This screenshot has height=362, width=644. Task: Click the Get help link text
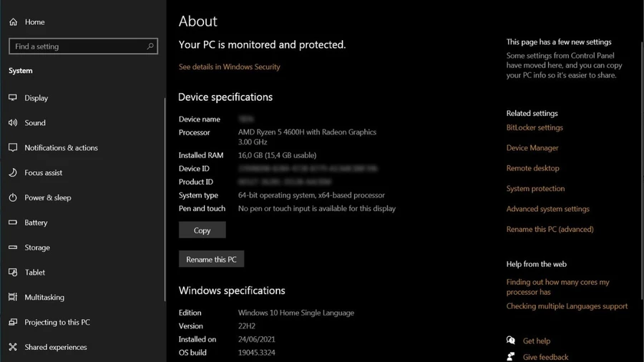537,341
